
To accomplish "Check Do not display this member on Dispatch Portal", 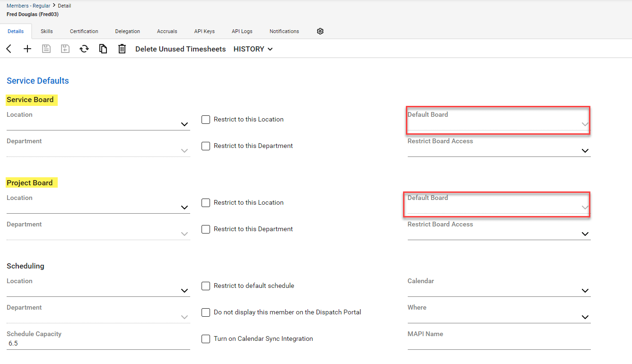I will click(206, 312).
